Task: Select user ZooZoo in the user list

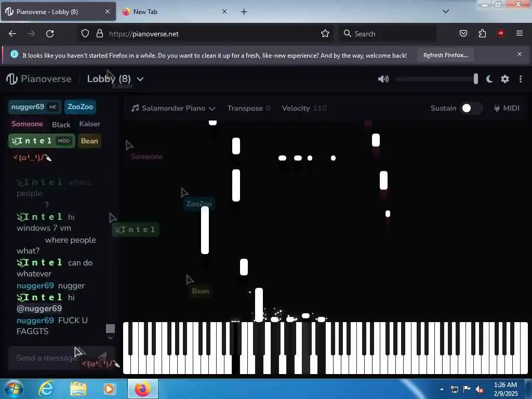Action: pos(80,107)
